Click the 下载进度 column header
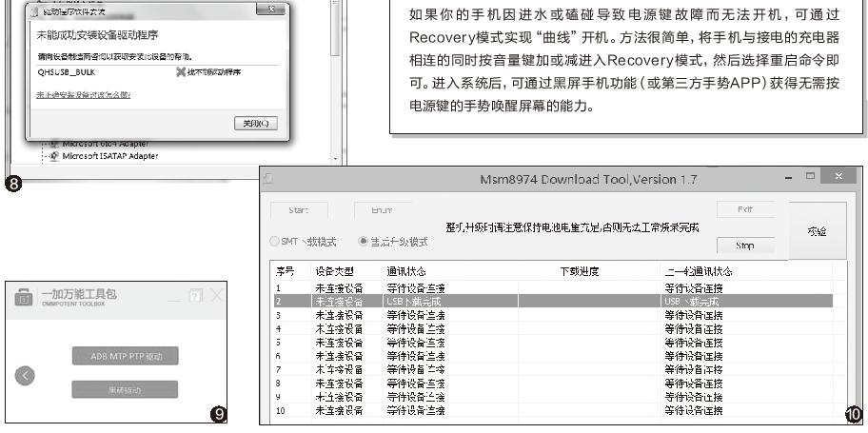The image size is (868, 433). pyautogui.click(x=579, y=272)
